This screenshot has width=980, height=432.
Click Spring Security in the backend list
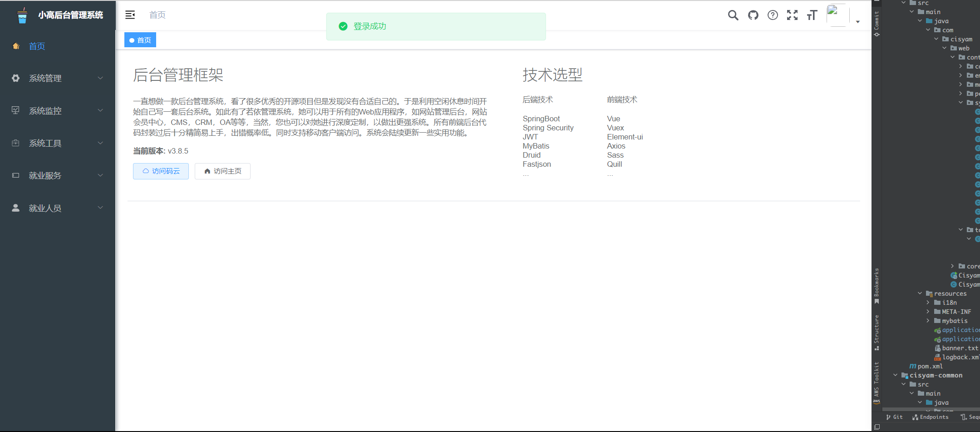click(x=548, y=128)
